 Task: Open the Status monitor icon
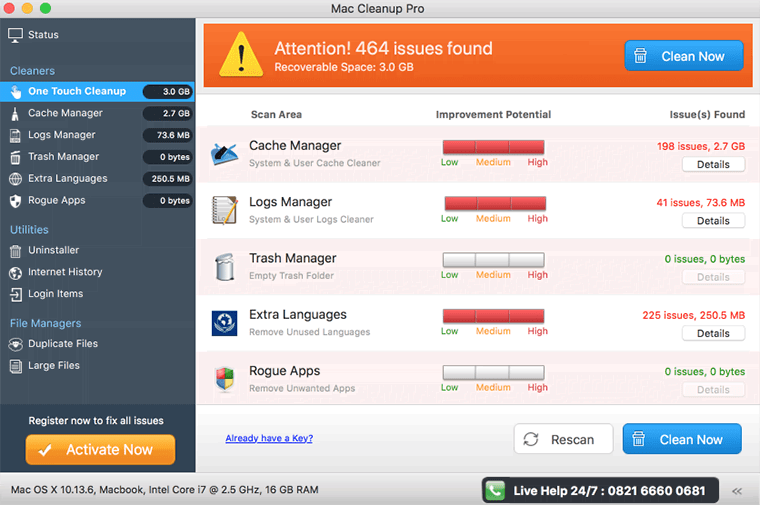(16, 35)
